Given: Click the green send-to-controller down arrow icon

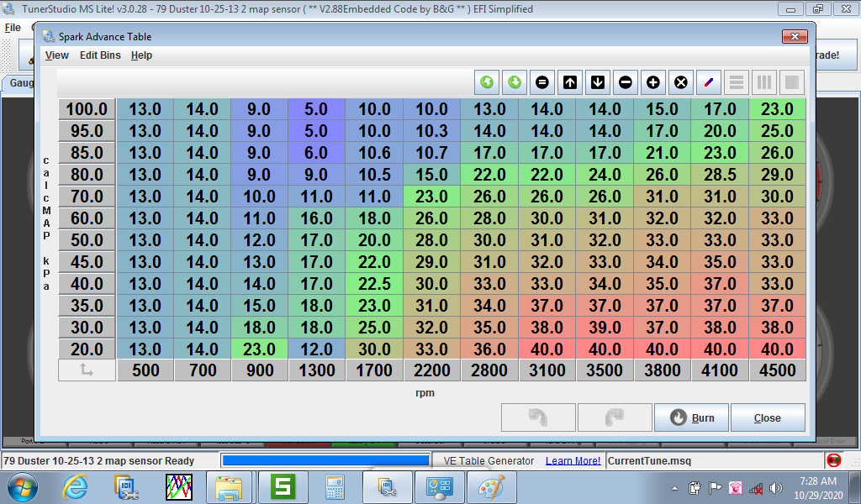Looking at the screenshot, I should click(515, 82).
